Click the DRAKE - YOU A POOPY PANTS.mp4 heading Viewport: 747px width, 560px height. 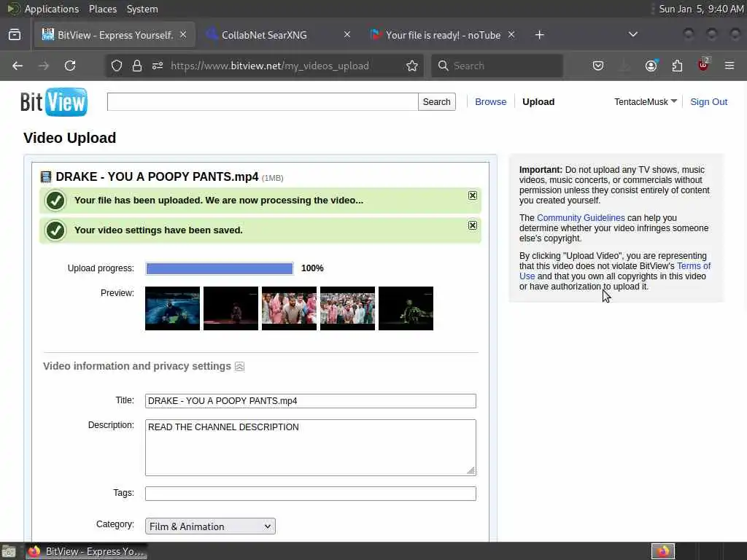(158, 176)
